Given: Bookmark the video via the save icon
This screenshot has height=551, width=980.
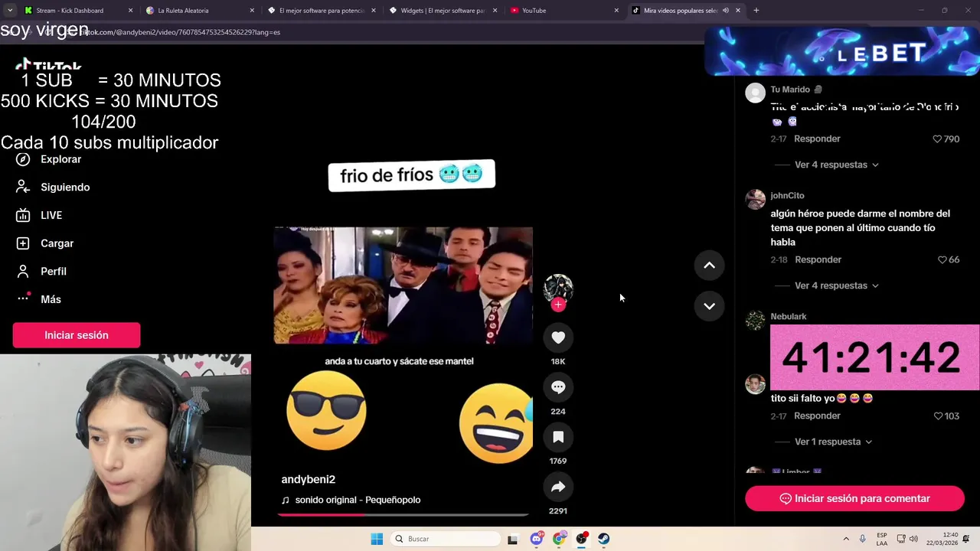Looking at the screenshot, I should tap(558, 437).
